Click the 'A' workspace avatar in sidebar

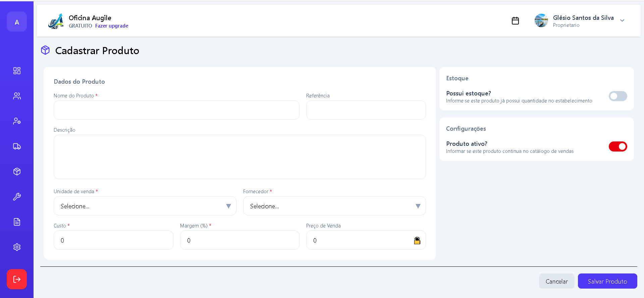[17, 22]
